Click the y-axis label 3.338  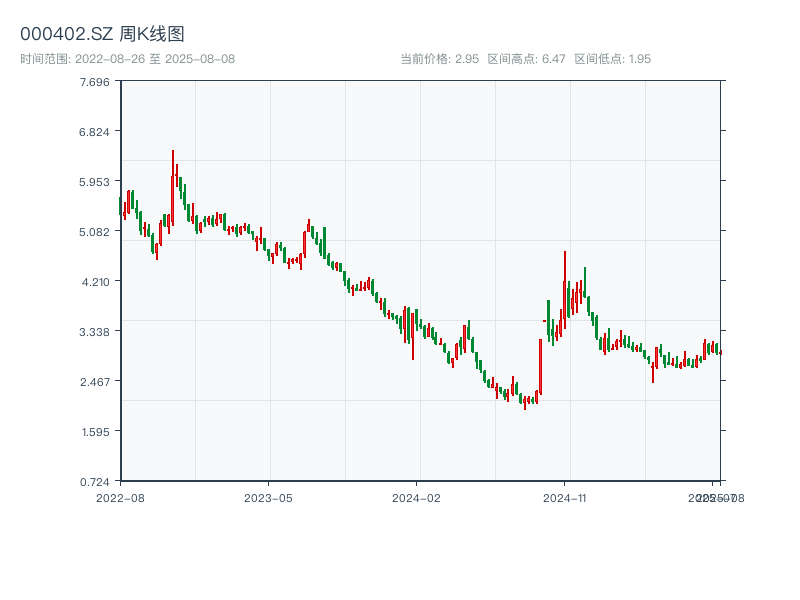pos(94,332)
